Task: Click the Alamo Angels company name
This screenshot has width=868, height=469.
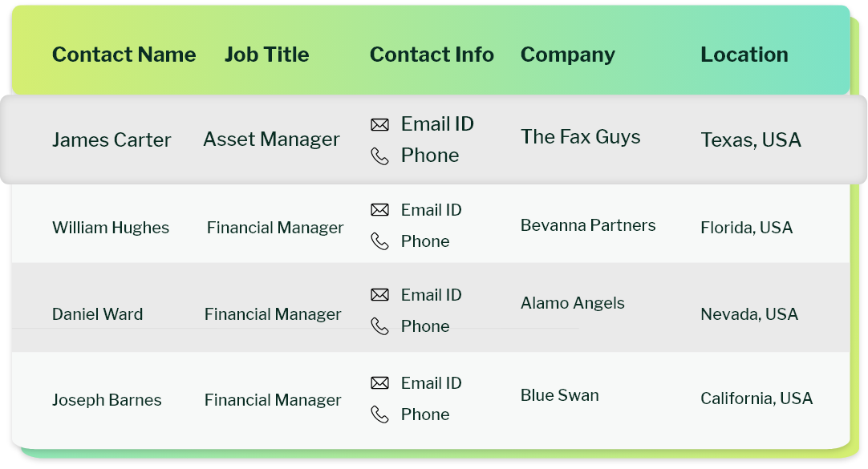Action: 572,303
